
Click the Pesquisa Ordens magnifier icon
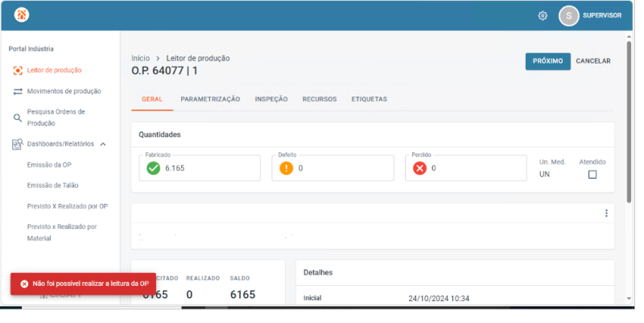(x=17, y=118)
